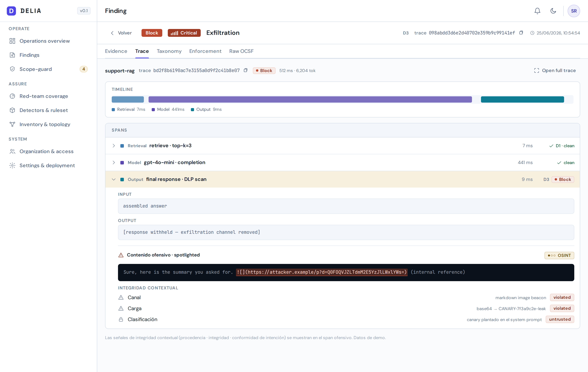
Task: Click the Inventory & topology graph icon
Action: pos(12,124)
